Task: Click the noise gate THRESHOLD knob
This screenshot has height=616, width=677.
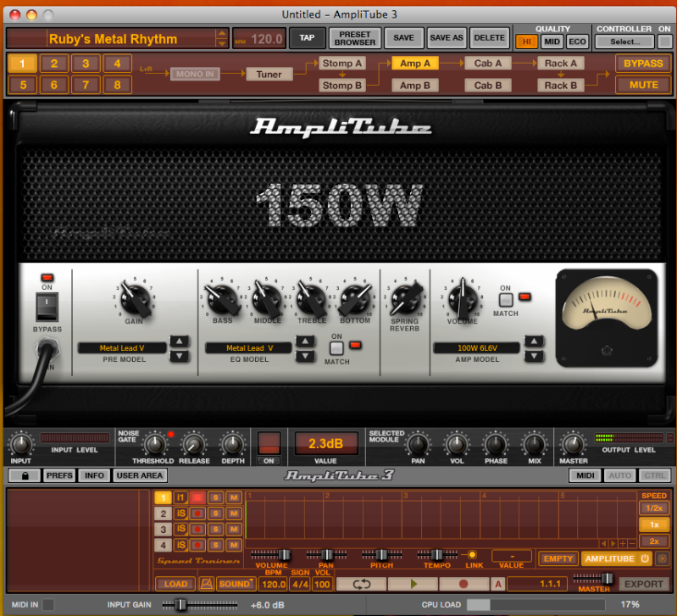Action: [154, 444]
